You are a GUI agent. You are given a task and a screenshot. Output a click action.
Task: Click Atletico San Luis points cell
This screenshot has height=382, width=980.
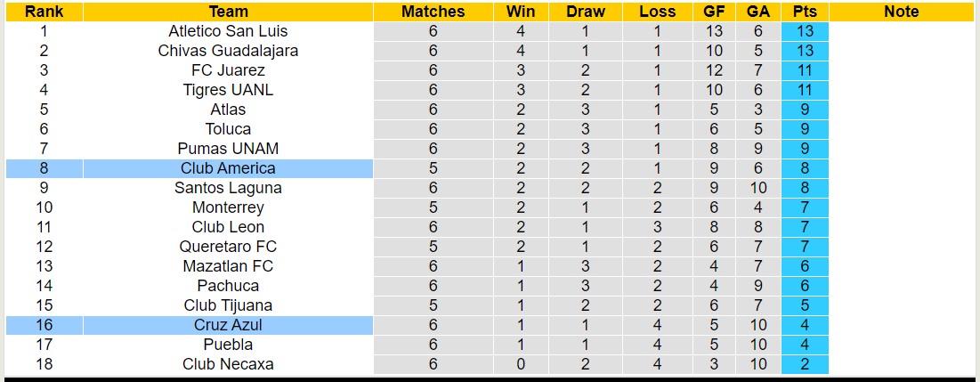pos(805,31)
